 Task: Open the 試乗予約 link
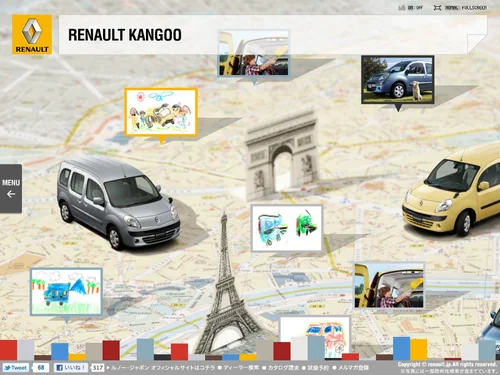(x=318, y=368)
